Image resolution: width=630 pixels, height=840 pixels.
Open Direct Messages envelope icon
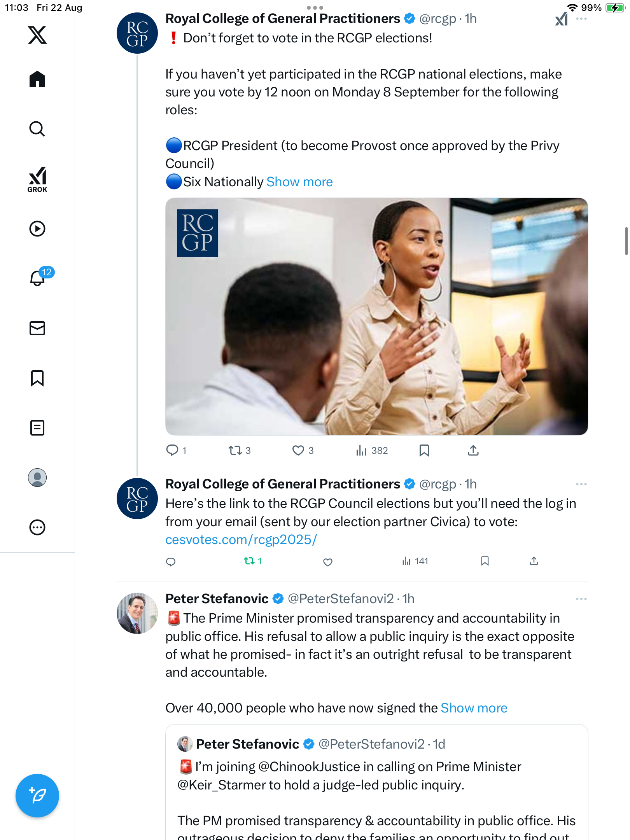coord(37,328)
